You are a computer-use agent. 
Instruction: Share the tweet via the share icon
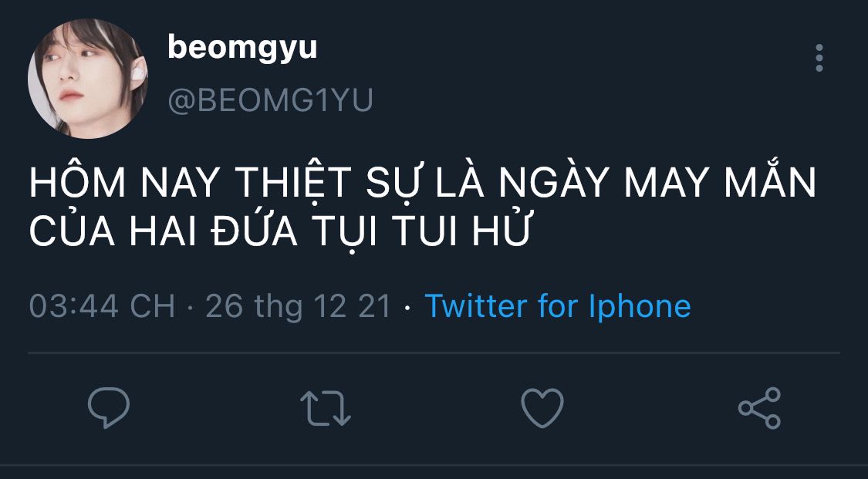(x=759, y=407)
